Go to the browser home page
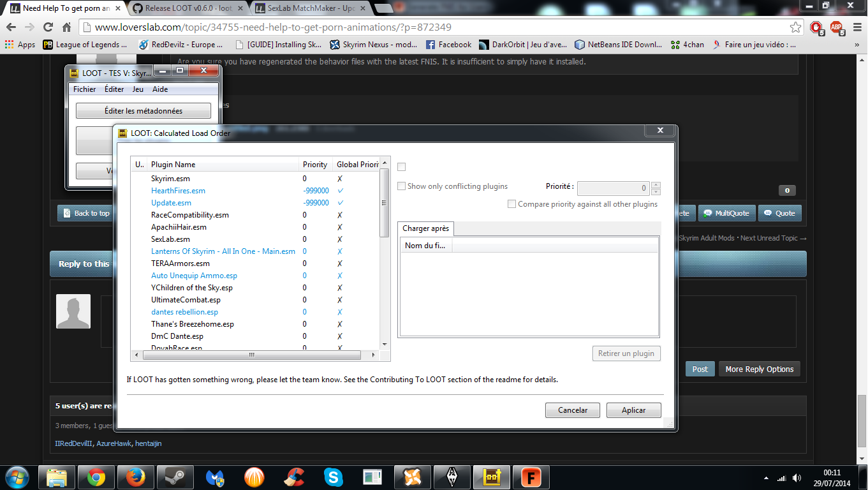Screen dimensions: 868x490 66,27
